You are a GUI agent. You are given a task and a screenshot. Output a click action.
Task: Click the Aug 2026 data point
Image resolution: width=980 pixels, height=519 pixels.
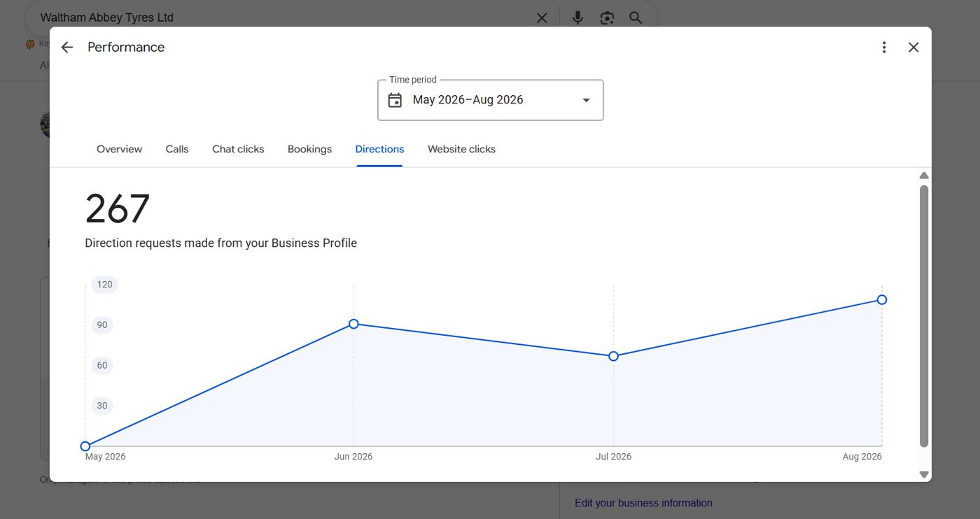882,299
